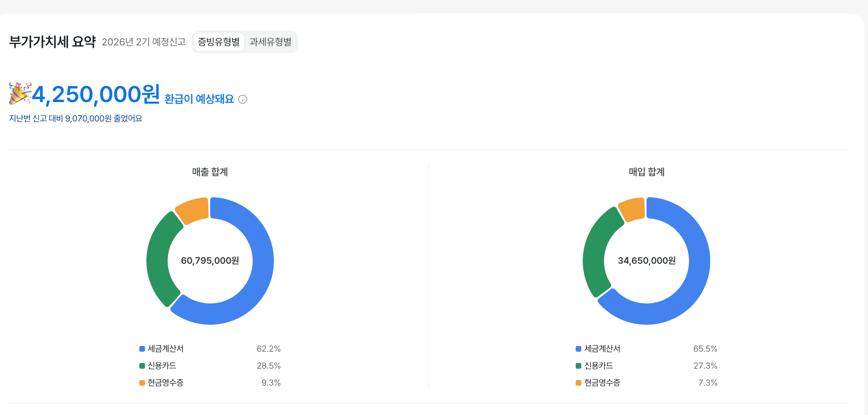Click the 현금영수증 legend label under 매입

point(603,383)
